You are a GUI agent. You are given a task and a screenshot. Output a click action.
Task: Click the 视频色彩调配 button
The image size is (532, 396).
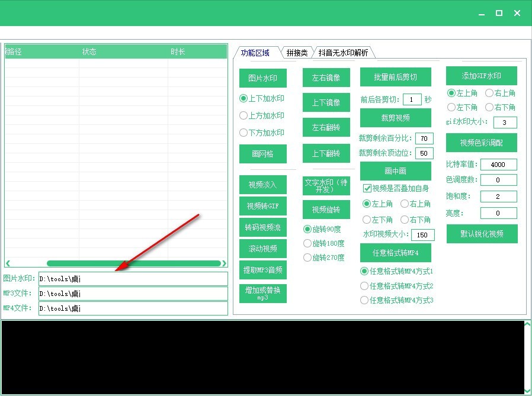pyautogui.click(x=482, y=143)
